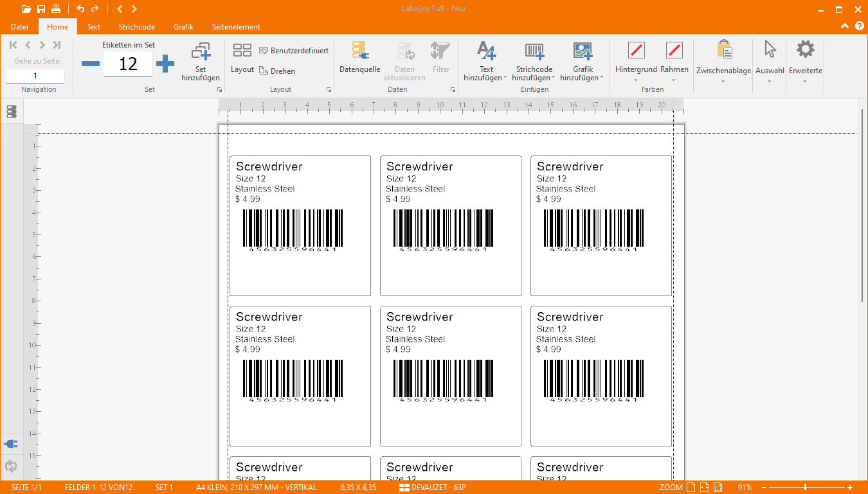
Task: Click Daten aktualisieren
Action: pyautogui.click(x=405, y=61)
